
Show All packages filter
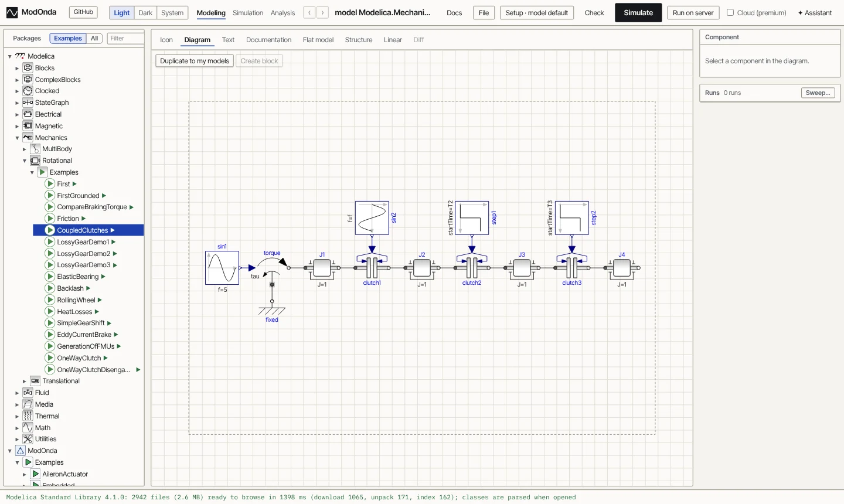point(94,39)
